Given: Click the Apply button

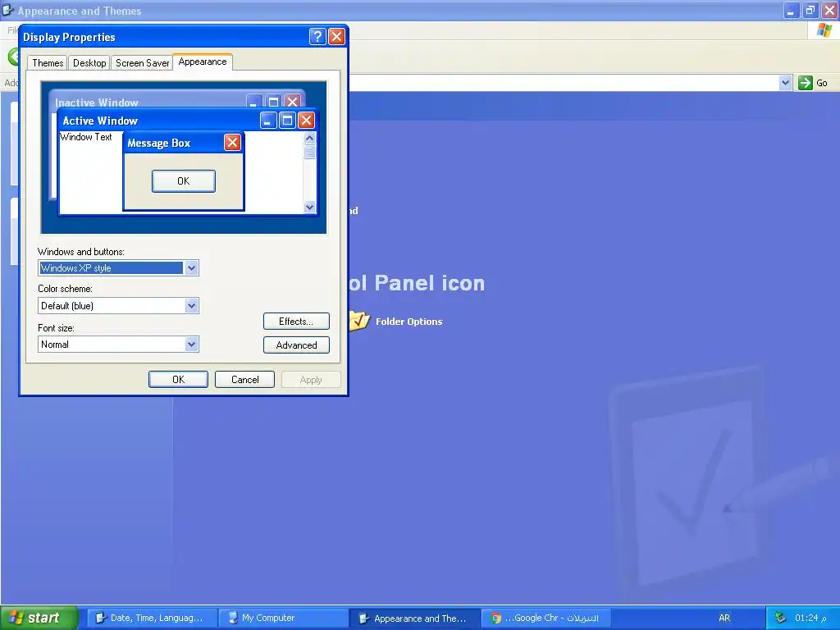Looking at the screenshot, I should click(x=311, y=379).
